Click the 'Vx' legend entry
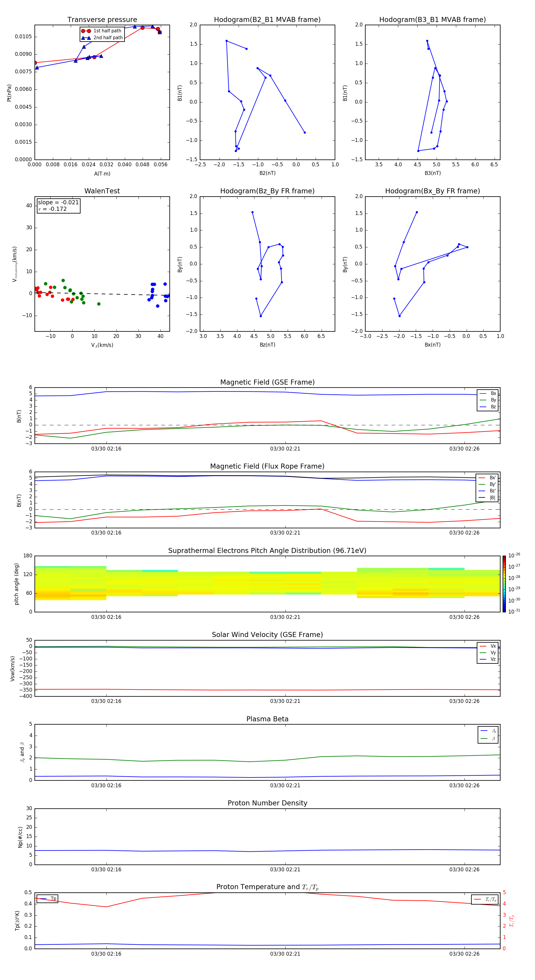 pyautogui.click(x=488, y=646)
